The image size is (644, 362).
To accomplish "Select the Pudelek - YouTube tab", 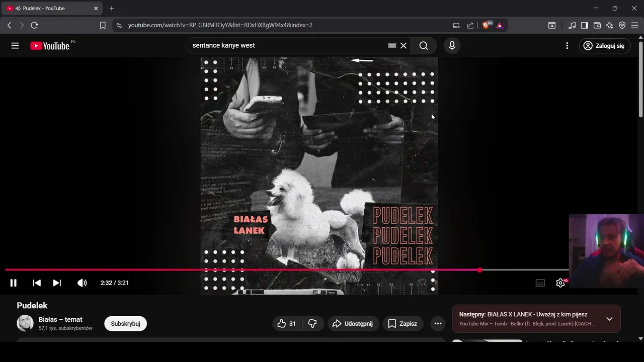I will [52, 9].
